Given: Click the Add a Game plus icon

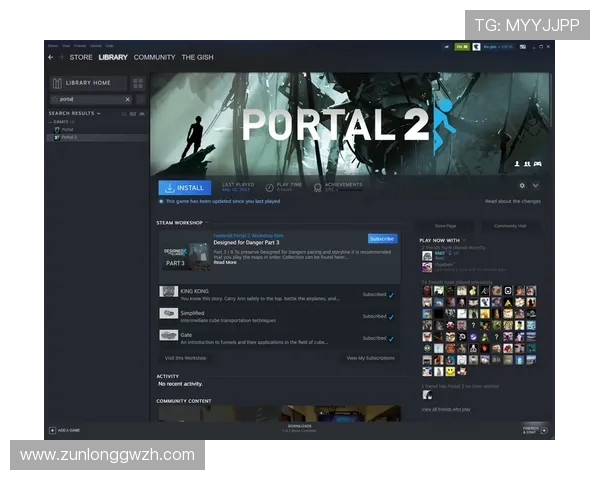Looking at the screenshot, I should pyautogui.click(x=52, y=430).
